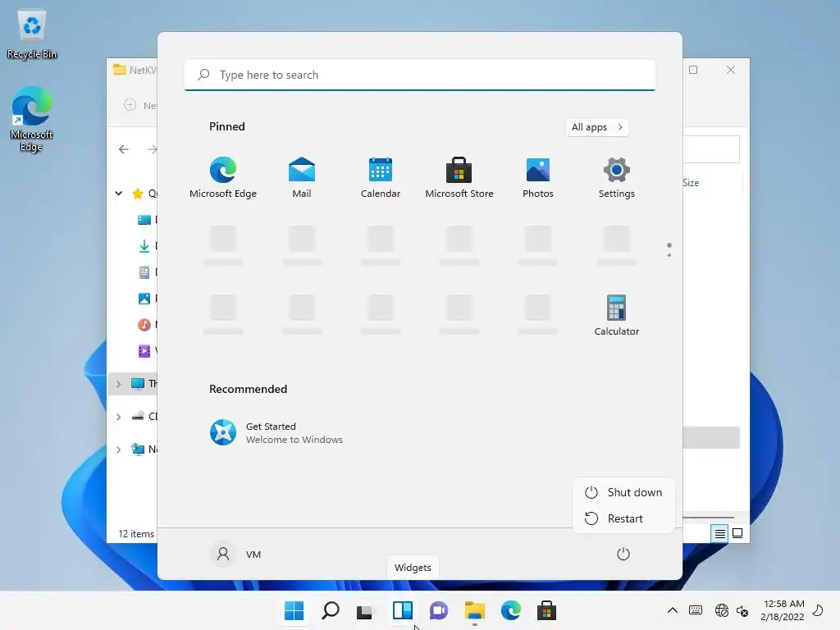840x630 pixels.
Task: Focus the Type here to search box
Action: tap(420, 75)
